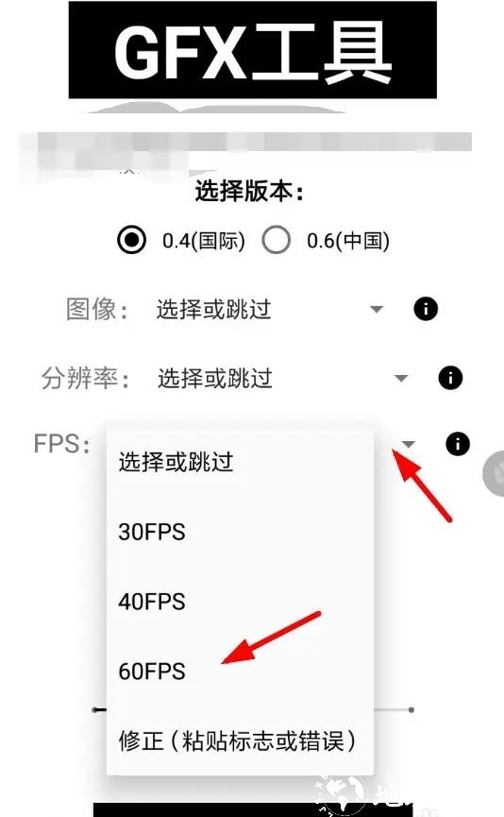This screenshot has width=504, height=817.
Task: Click the 分辨率 选择或跳过 field text
Action: coord(214,378)
